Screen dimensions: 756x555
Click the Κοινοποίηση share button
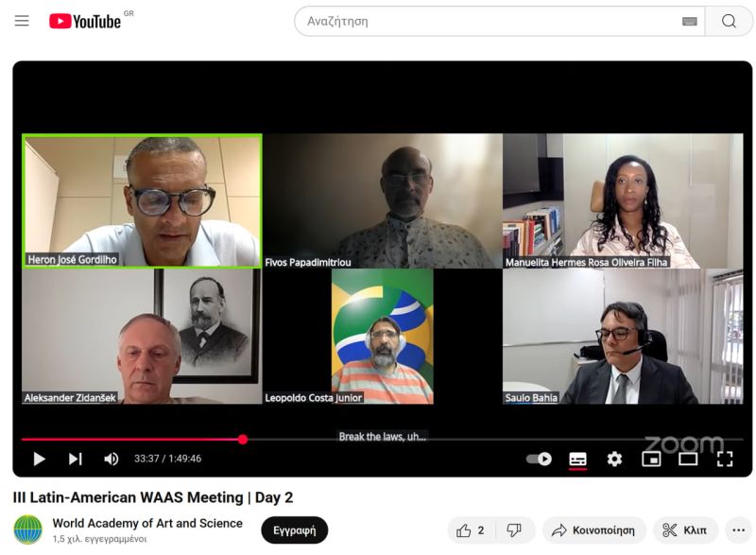pos(593,530)
